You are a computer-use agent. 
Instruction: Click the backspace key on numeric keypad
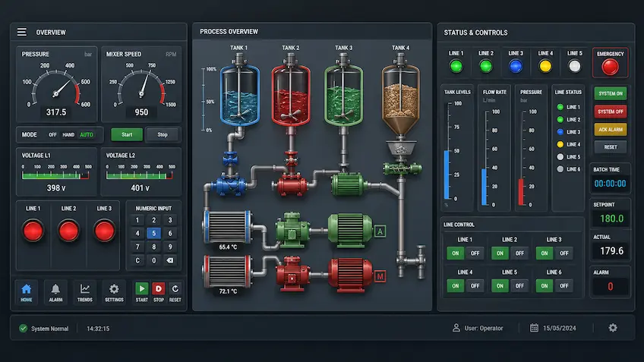pyautogui.click(x=170, y=260)
